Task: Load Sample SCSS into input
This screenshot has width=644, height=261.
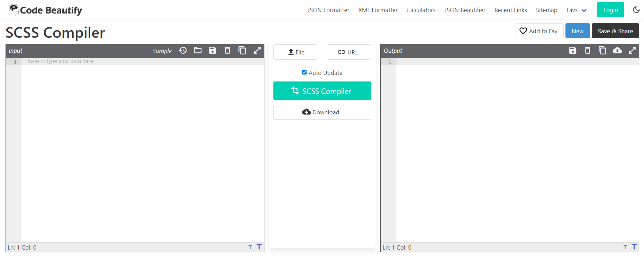Action: (x=162, y=51)
